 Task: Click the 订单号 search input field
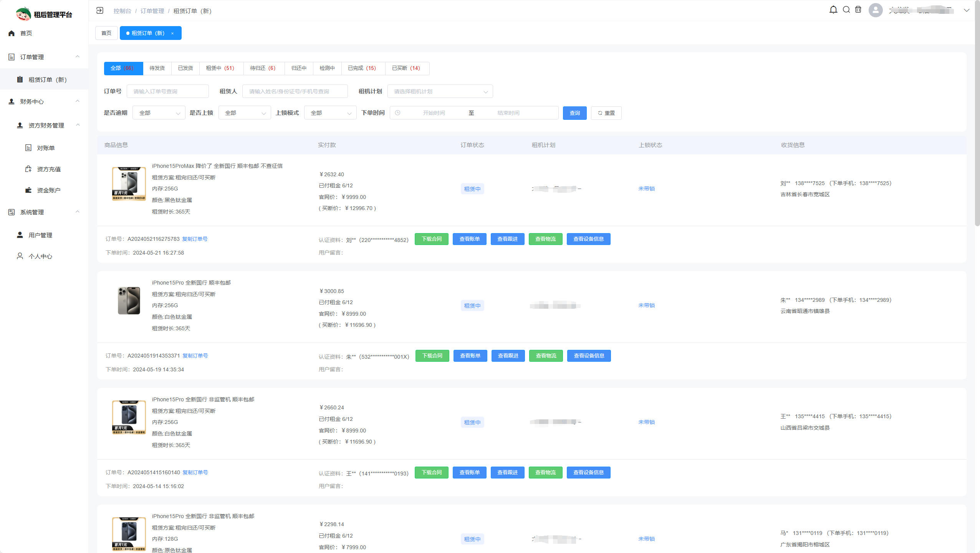(168, 91)
